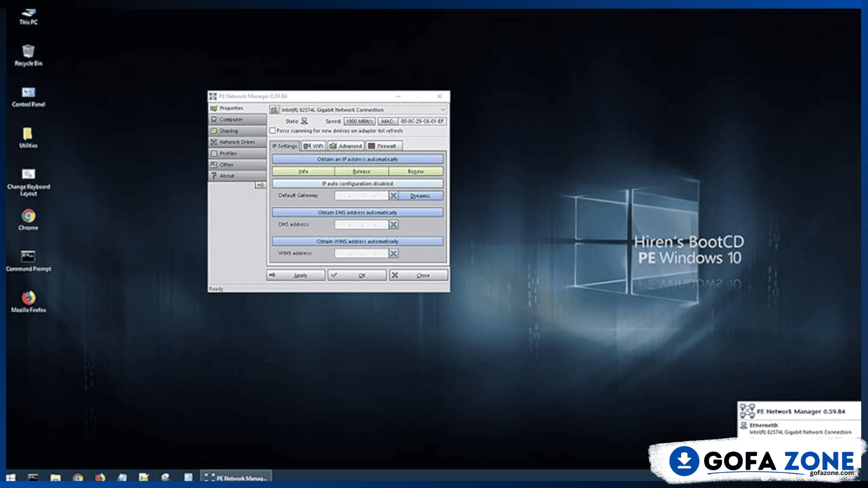Click the 1000 MBit/s speed value
The height and width of the screenshot is (488, 868).
coord(360,121)
